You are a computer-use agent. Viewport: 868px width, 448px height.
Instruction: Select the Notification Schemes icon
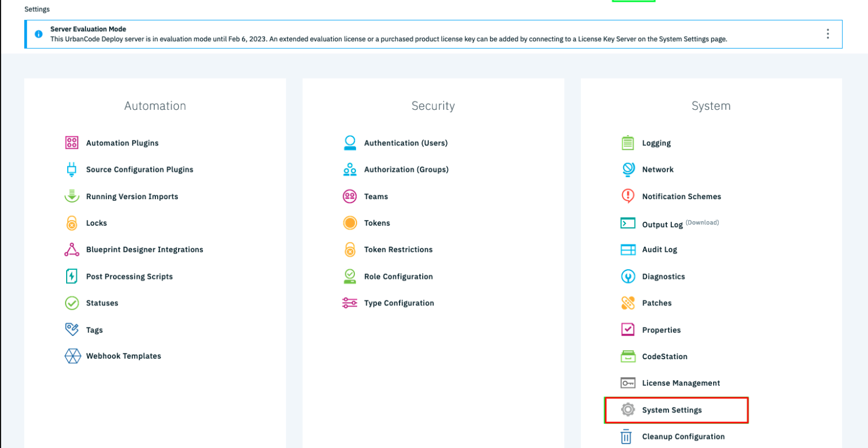tap(628, 196)
